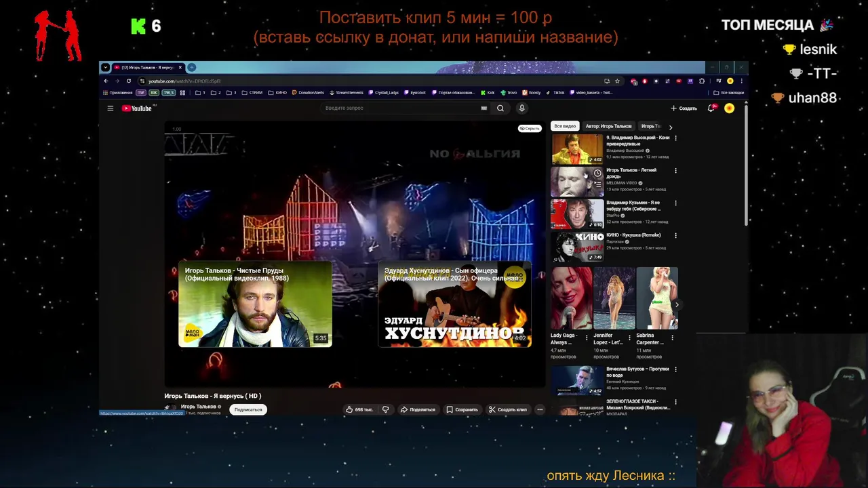Expand bookmarks folder named 1
This screenshot has height=488, width=868.
[x=200, y=92]
